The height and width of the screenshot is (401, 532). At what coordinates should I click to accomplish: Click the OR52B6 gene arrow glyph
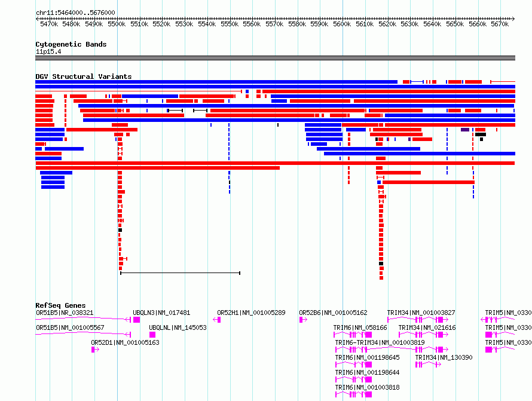coord(303,320)
